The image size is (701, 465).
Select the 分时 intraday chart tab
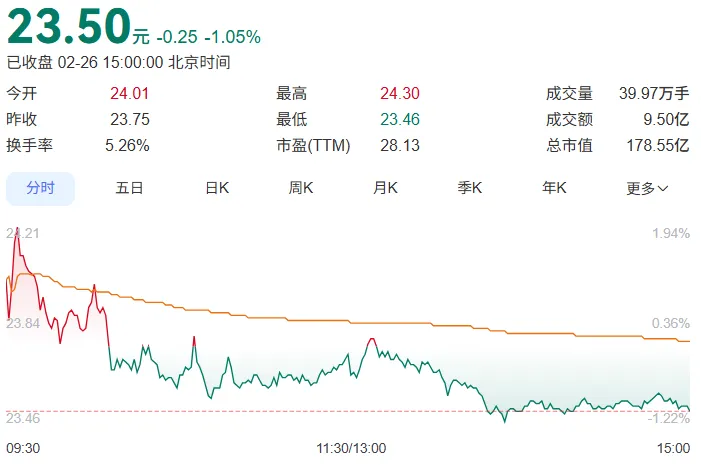point(40,188)
